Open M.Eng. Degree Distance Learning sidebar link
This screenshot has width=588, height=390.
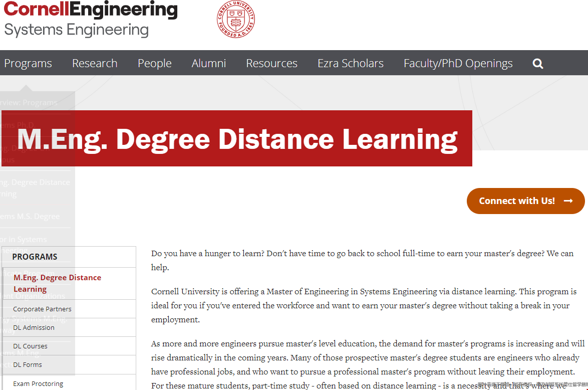click(58, 283)
